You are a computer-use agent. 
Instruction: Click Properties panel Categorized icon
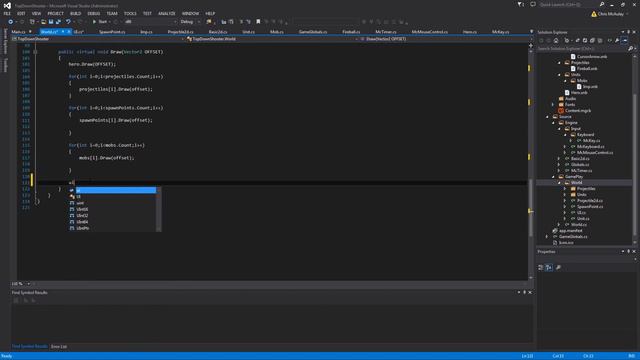541,268
